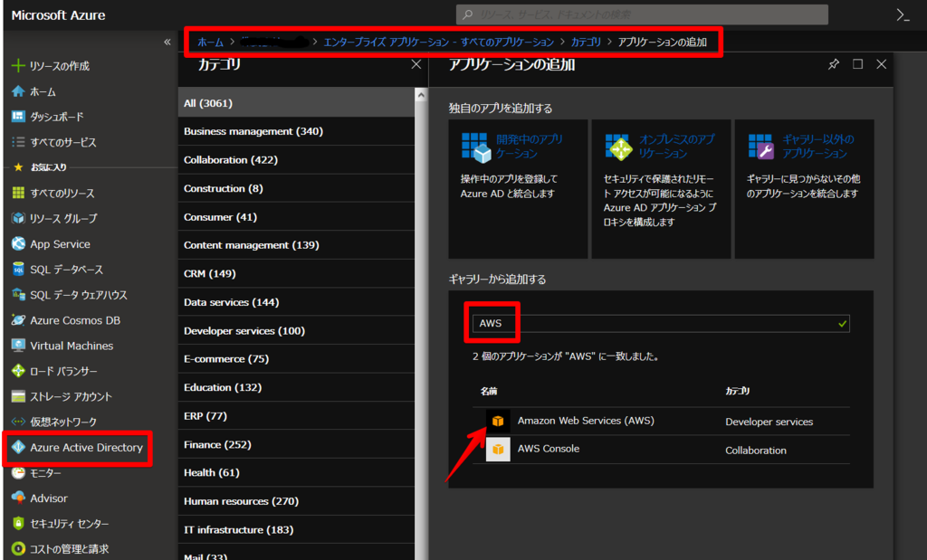927x560 pixels.
Task: Click the ホーム house icon in sidebar
Action: pyautogui.click(x=18, y=91)
